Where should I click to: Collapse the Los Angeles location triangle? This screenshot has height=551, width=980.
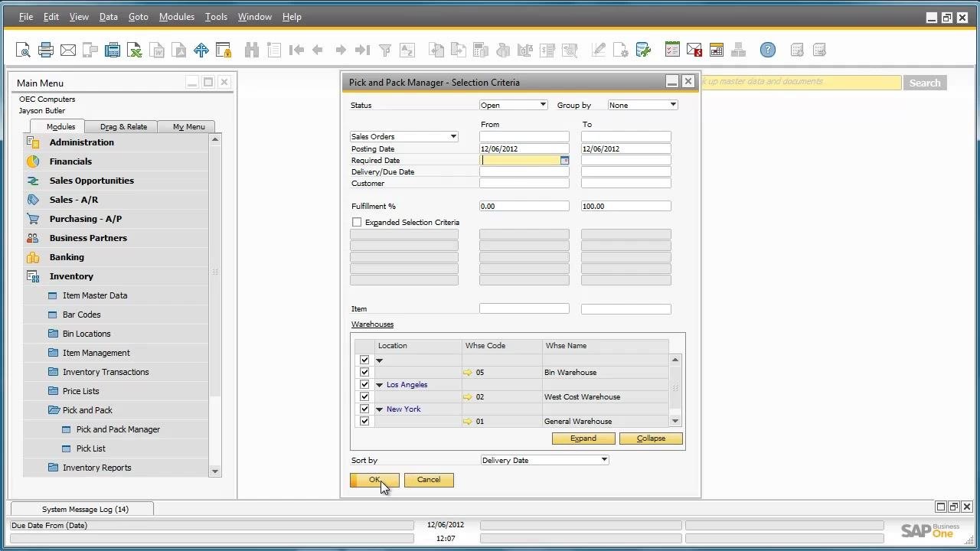pos(380,385)
